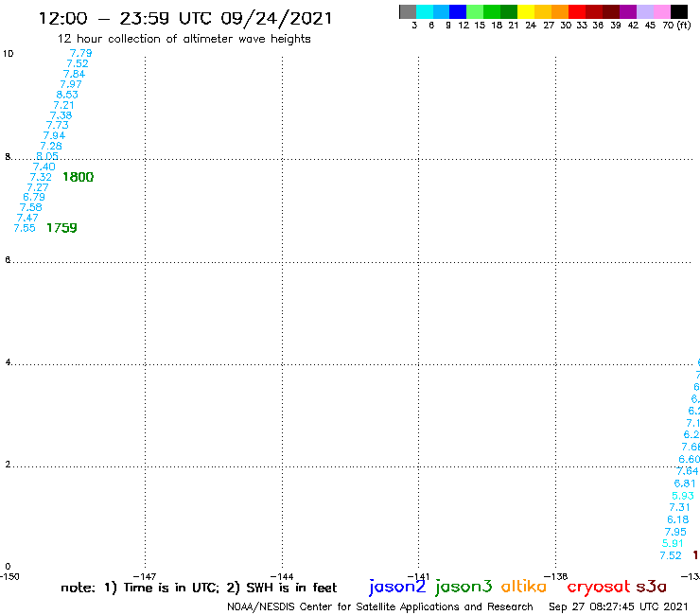Click wave height reading 7.47
Screen dimensions: 700x615
point(27,218)
